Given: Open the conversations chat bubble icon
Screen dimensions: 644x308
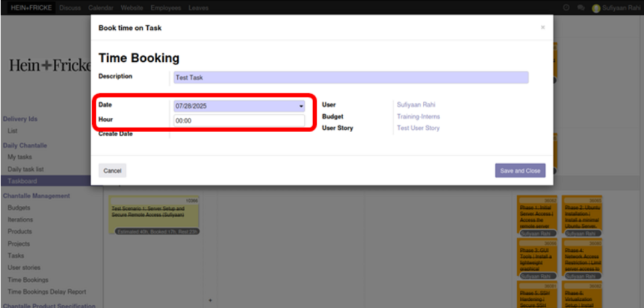Looking at the screenshot, I should coord(581,8).
